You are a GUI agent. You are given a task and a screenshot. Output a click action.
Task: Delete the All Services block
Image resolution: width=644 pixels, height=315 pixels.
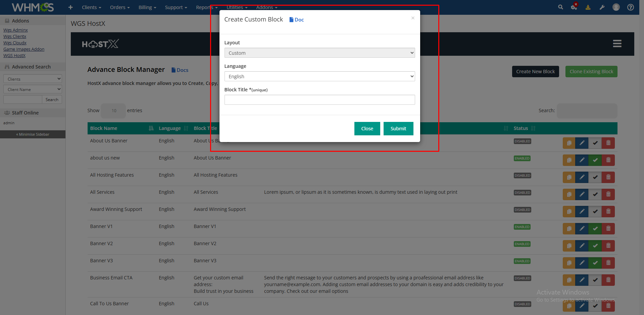(x=608, y=194)
